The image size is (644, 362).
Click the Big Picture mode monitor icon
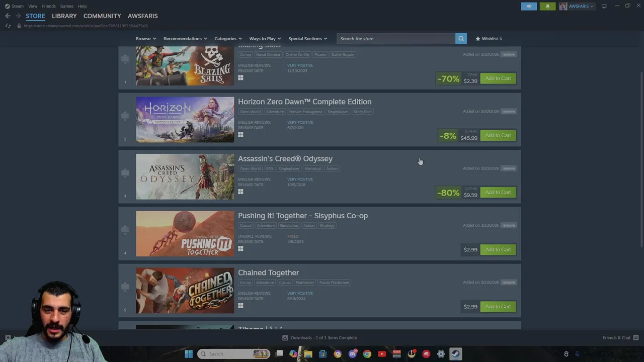pyautogui.click(x=604, y=6)
